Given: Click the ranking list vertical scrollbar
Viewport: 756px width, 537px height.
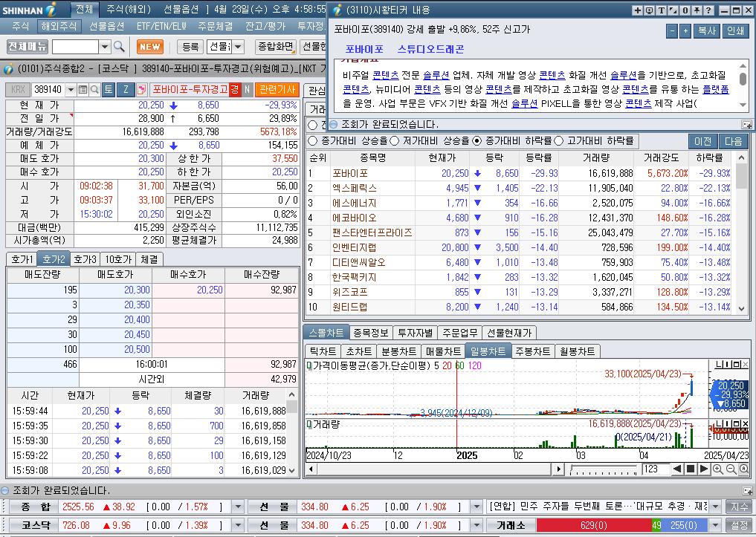Looking at the screenshot, I should click(741, 233).
